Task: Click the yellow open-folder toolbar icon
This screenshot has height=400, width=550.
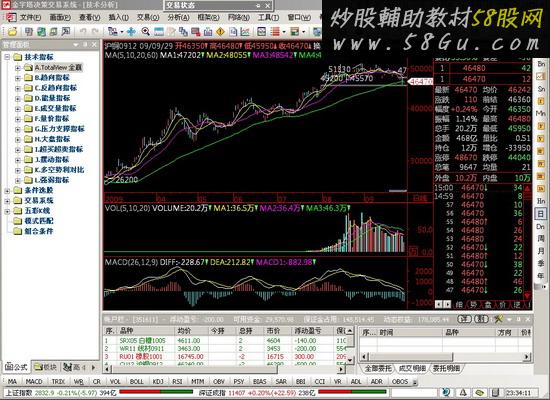Action: [12, 32]
